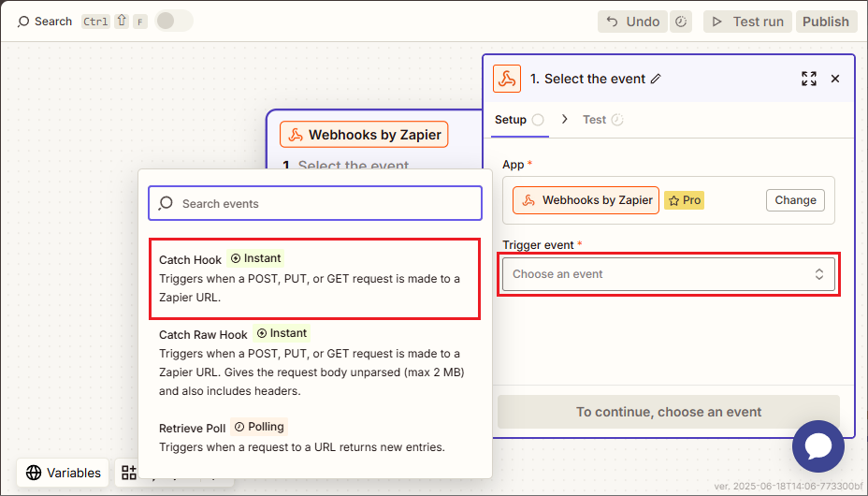Close the Select the event panel
868x496 pixels.
pos(834,79)
